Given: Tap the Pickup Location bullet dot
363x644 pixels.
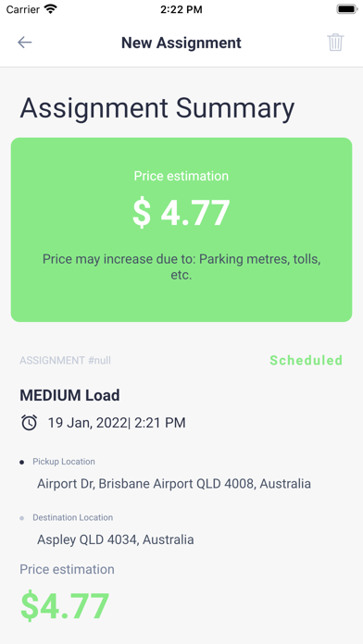Looking at the screenshot, I should coord(22,462).
